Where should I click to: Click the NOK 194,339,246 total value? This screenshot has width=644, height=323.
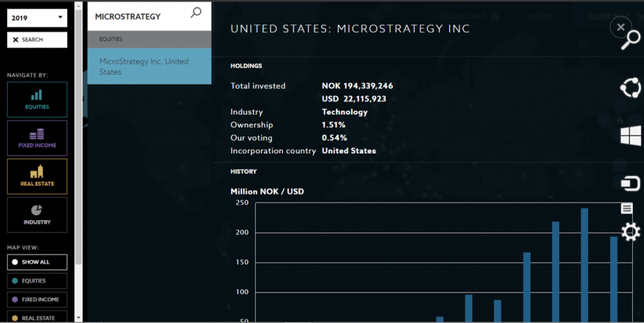point(357,86)
